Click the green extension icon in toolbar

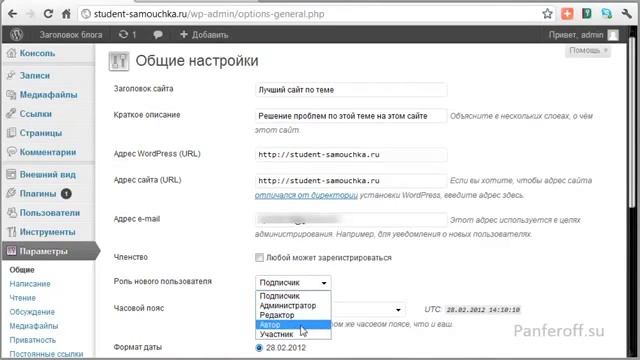click(x=587, y=14)
